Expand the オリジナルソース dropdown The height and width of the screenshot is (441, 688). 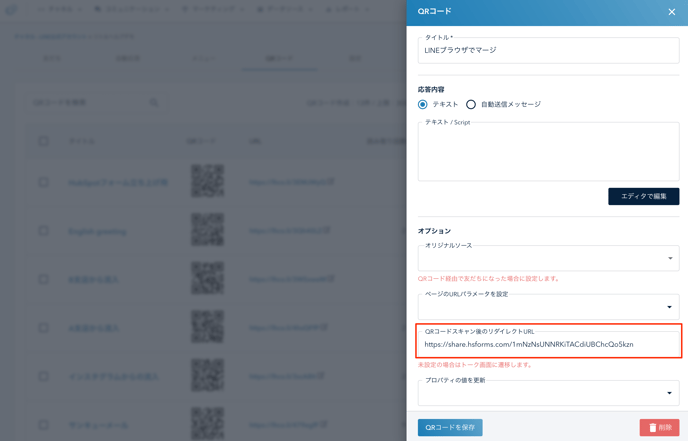(x=669, y=259)
